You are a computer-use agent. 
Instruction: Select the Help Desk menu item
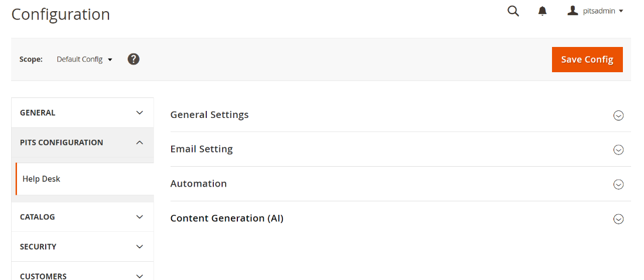42,179
